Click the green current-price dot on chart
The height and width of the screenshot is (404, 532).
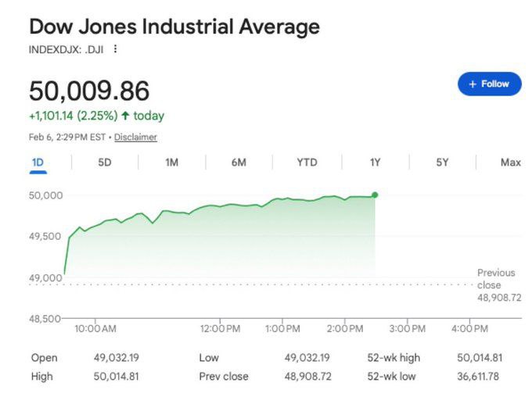pyautogui.click(x=375, y=195)
